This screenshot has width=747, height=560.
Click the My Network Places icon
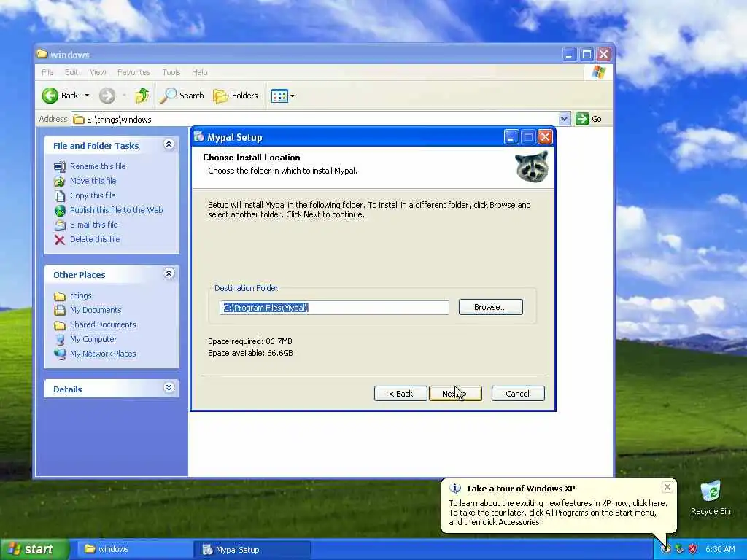pyautogui.click(x=60, y=354)
